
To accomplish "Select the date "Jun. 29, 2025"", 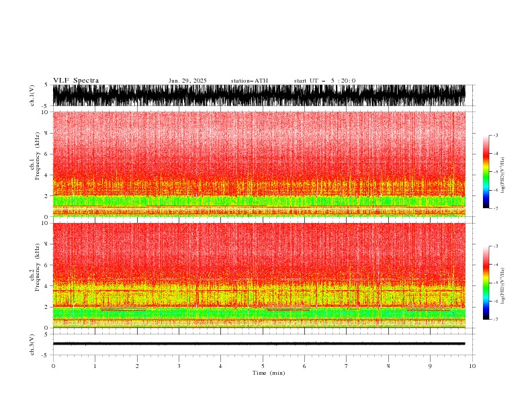I will (x=187, y=81).
